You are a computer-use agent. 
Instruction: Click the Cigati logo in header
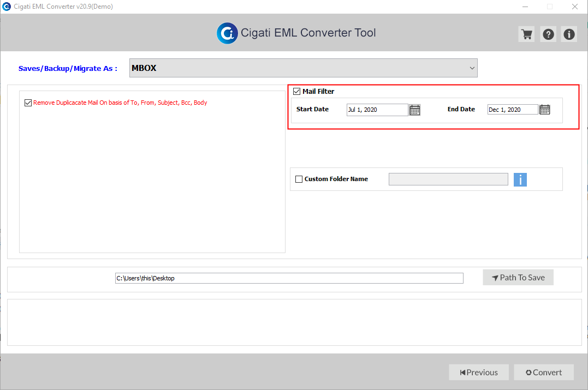point(227,33)
